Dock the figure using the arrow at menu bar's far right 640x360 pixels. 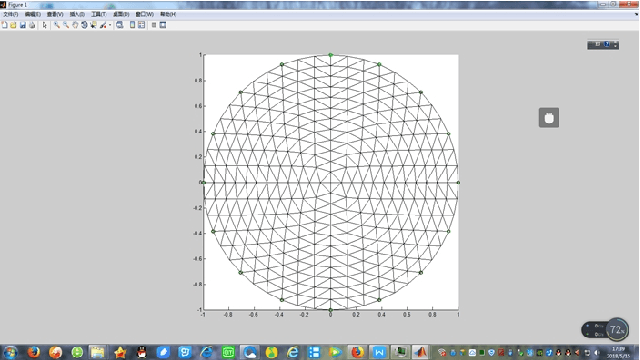(x=636, y=14)
